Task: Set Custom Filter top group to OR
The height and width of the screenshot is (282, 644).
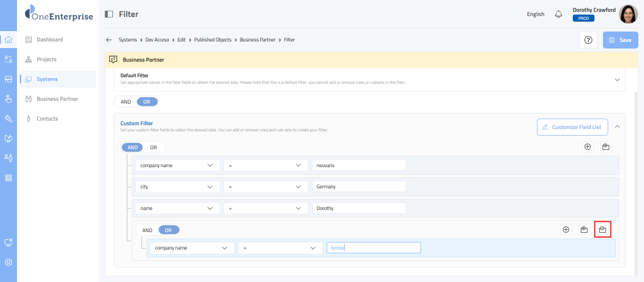Action: coord(154,147)
